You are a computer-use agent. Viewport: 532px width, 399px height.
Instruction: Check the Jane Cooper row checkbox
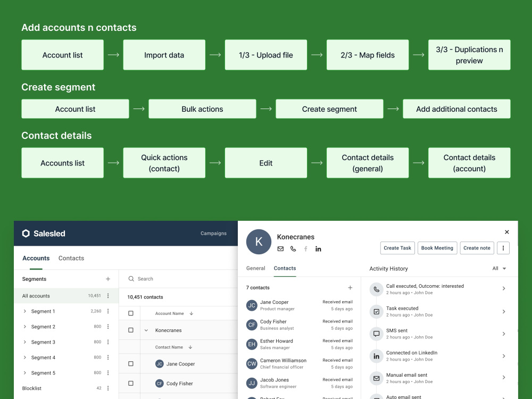[x=131, y=364]
